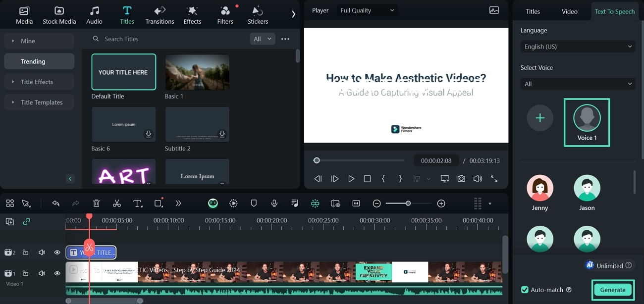Open the display on monitor settings
The width and height of the screenshot is (644, 304).
tap(445, 179)
